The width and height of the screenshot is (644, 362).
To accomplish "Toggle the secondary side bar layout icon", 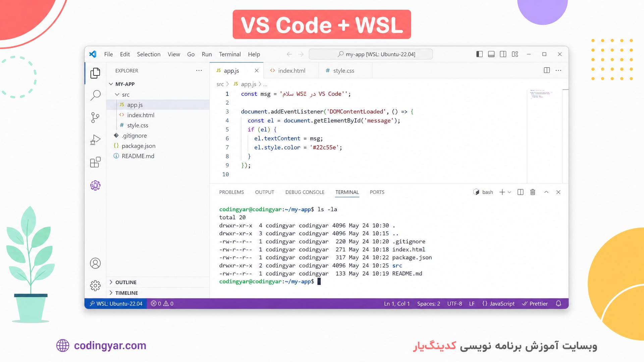I will pos(503,54).
